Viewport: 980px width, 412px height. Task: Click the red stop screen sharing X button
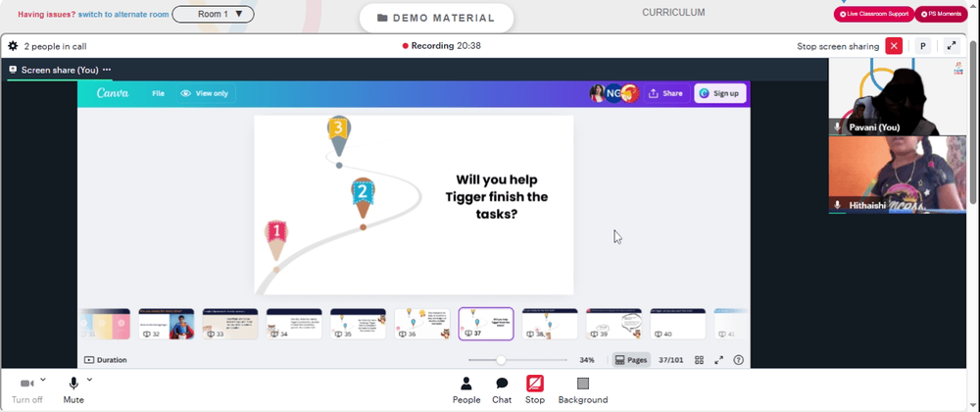tap(894, 46)
